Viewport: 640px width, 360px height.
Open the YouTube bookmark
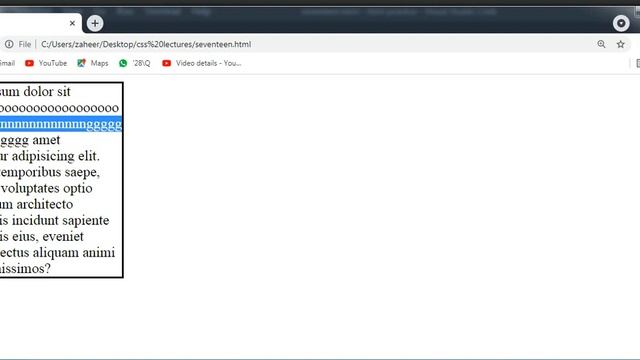coord(46,63)
